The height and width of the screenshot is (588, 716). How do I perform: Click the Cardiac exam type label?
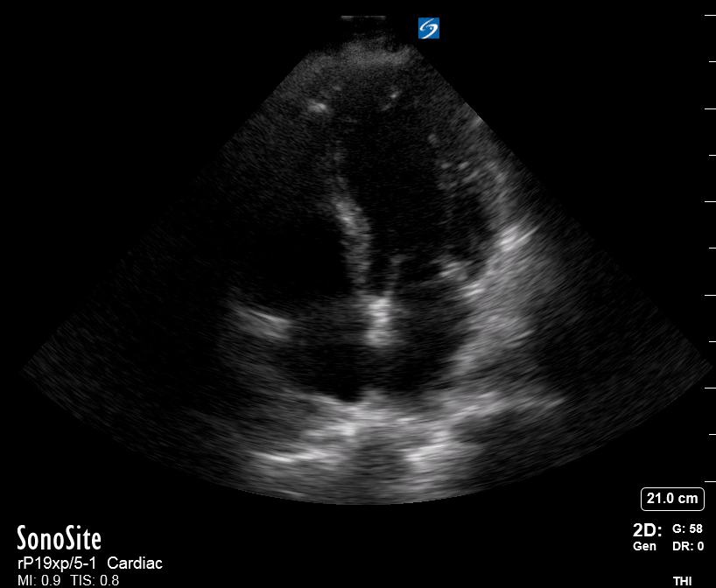[x=135, y=563]
